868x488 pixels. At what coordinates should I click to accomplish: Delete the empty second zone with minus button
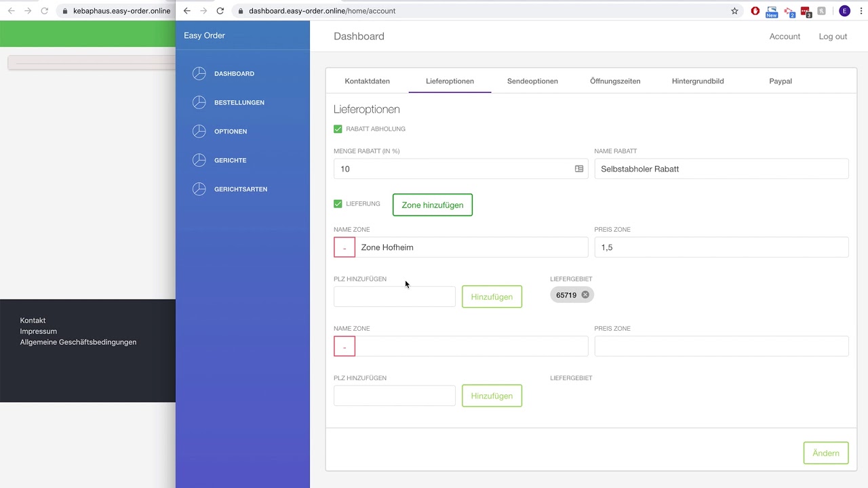tap(344, 346)
